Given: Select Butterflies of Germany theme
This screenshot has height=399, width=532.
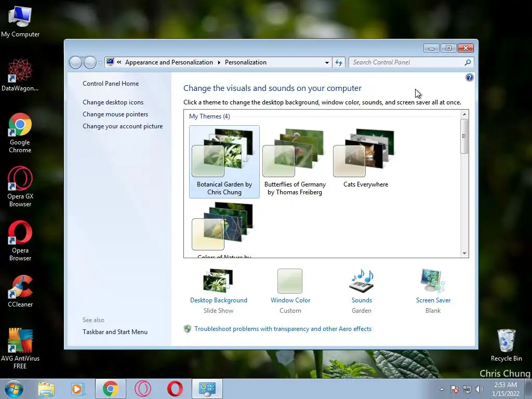Looking at the screenshot, I should pos(295,162).
